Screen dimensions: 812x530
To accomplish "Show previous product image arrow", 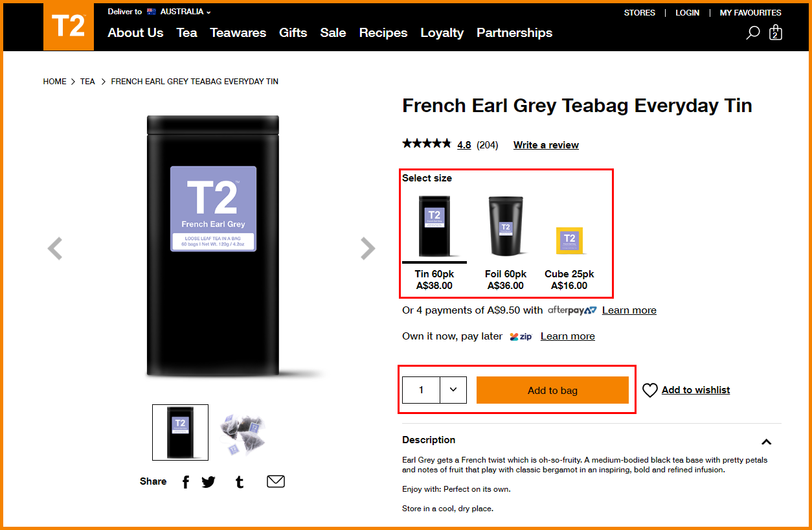I will pos(55,248).
